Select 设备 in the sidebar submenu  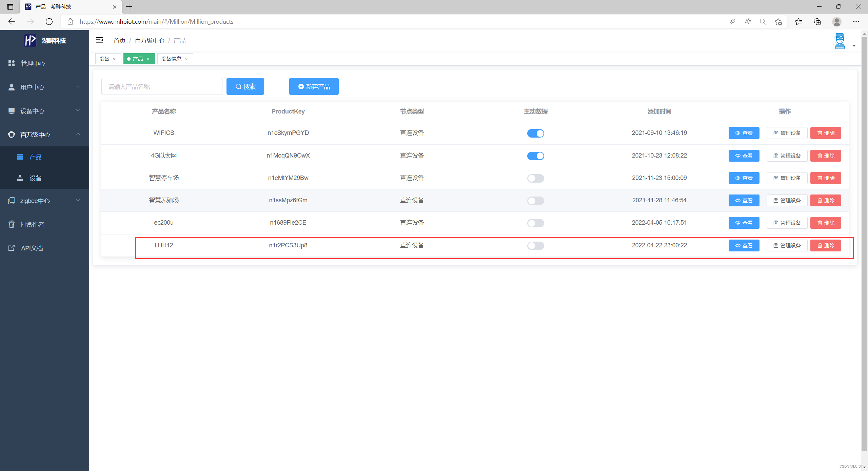(44, 178)
